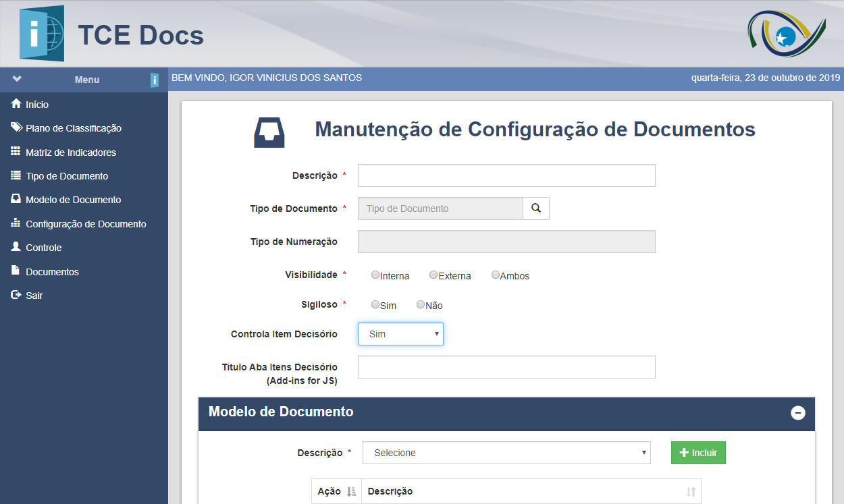The width and height of the screenshot is (844, 504).
Task: Open the Modelo de Documento Selecione dropdown
Action: click(x=506, y=453)
